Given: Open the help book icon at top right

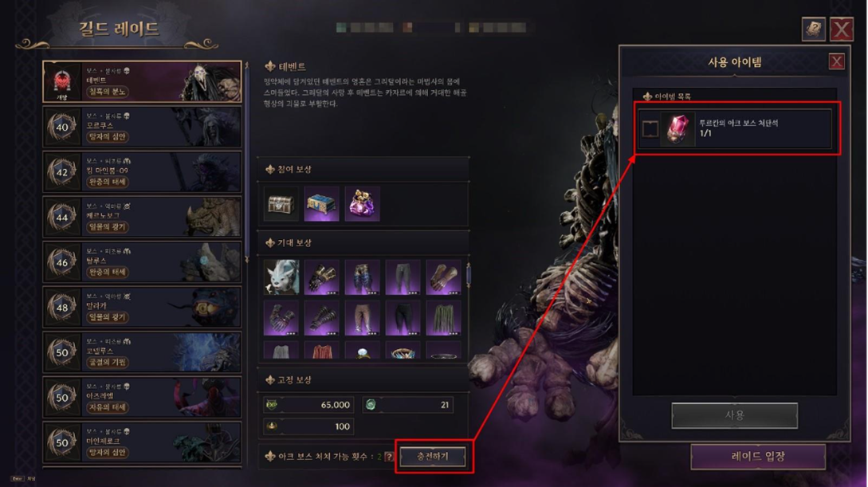Looking at the screenshot, I should tap(813, 29).
